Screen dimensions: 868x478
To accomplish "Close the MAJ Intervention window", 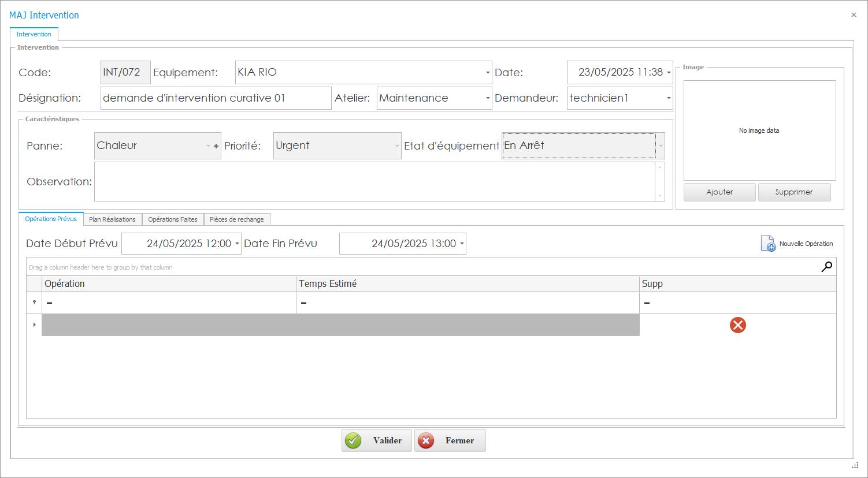I will (x=854, y=15).
